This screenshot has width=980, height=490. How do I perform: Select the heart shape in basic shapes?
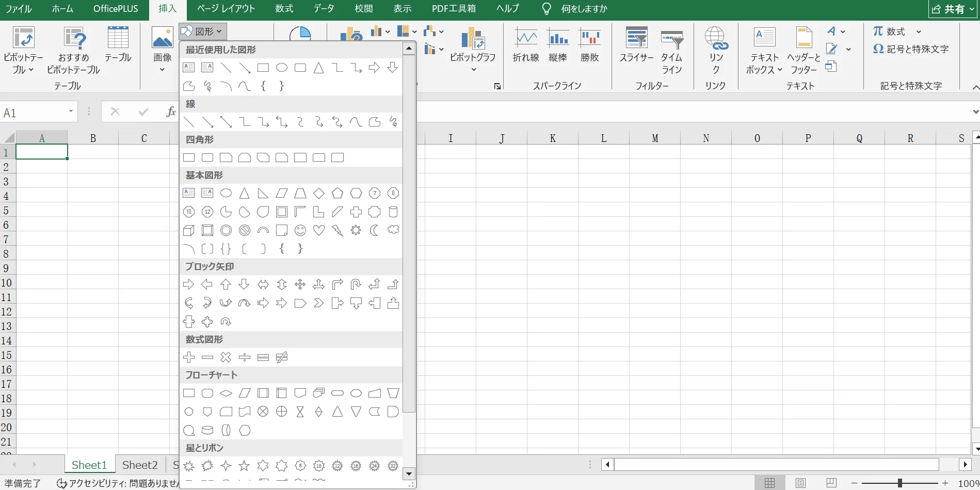pyautogui.click(x=319, y=230)
